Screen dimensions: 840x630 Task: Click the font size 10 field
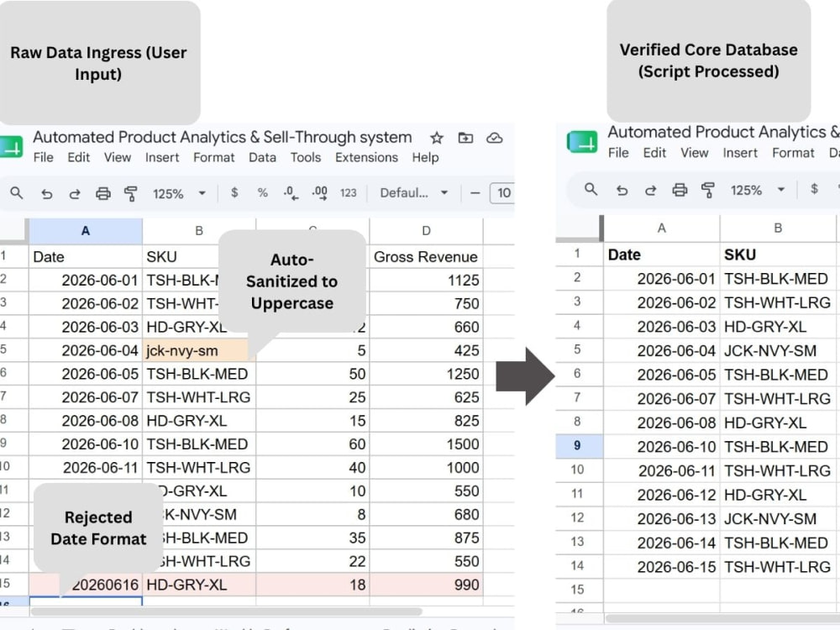pos(502,193)
